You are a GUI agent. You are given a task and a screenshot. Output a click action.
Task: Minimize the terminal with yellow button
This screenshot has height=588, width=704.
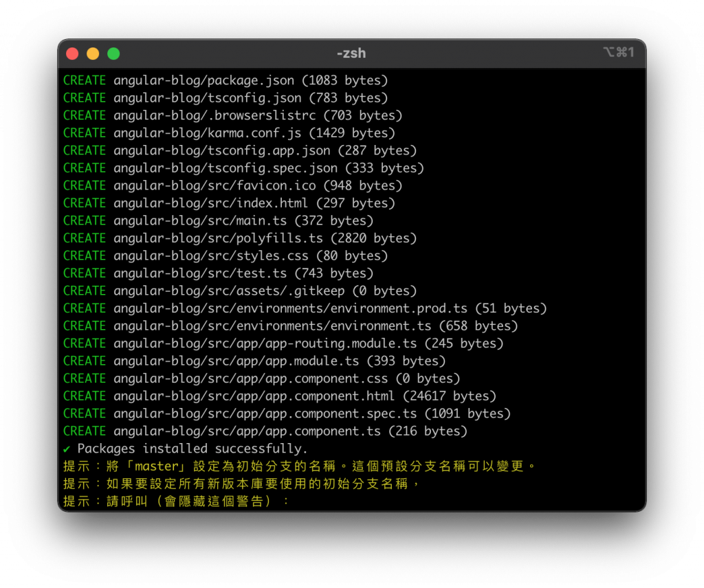coord(93,54)
